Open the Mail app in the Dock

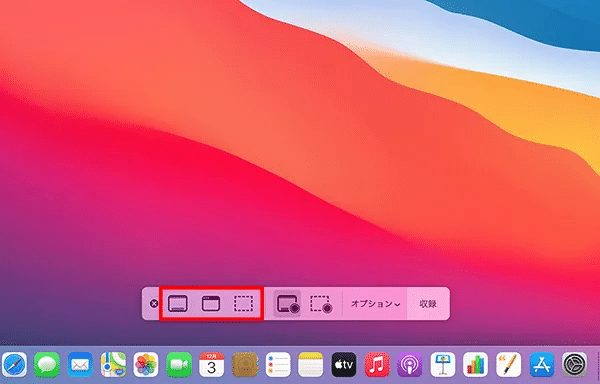[80, 364]
